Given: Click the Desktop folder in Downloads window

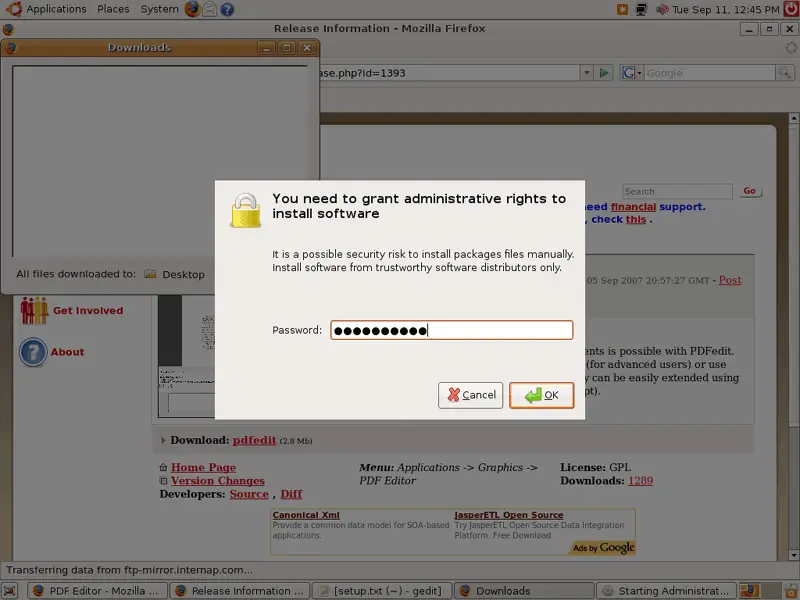Looking at the screenshot, I should coord(174,274).
